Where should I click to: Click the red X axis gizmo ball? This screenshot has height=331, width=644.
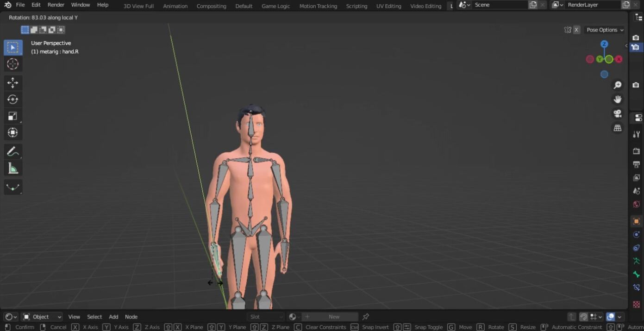619,59
